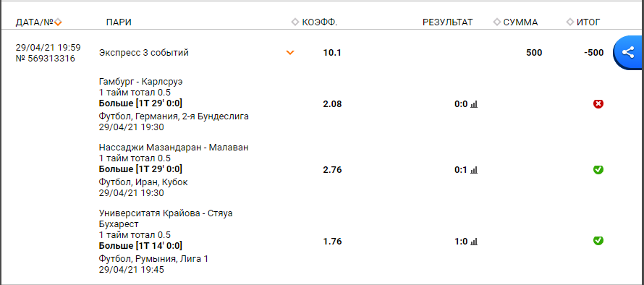Click the РЕЗУЛЬТАТ column header

coord(448,22)
